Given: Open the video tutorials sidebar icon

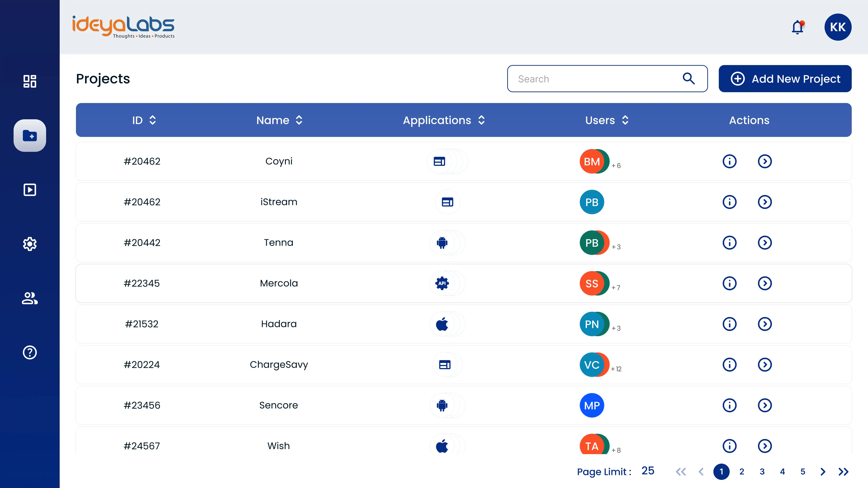Looking at the screenshot, I should pos(30,190).
